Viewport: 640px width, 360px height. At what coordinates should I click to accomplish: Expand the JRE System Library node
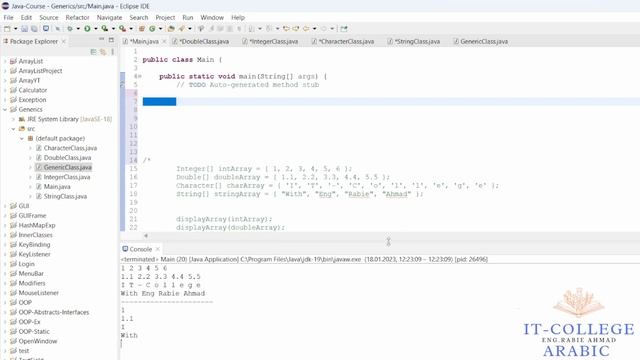13,119
